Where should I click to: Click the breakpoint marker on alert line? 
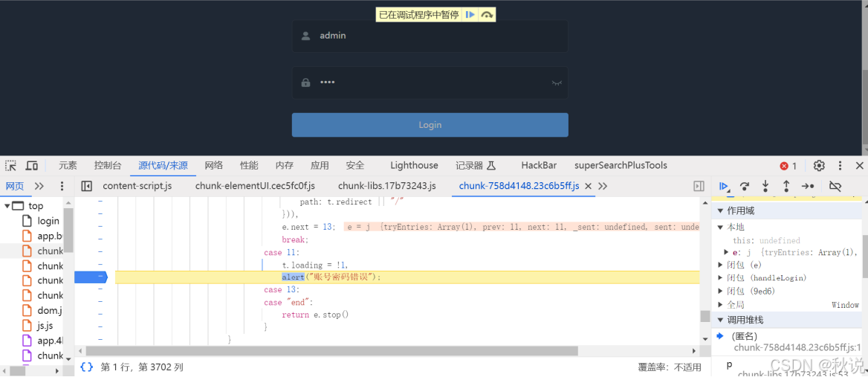(x=91, y=277)
